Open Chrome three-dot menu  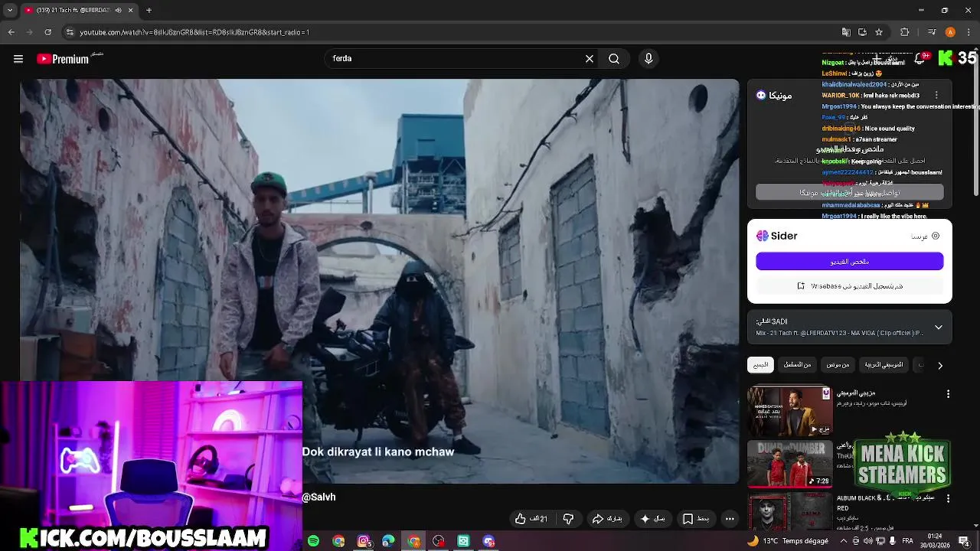pos(969,32)
